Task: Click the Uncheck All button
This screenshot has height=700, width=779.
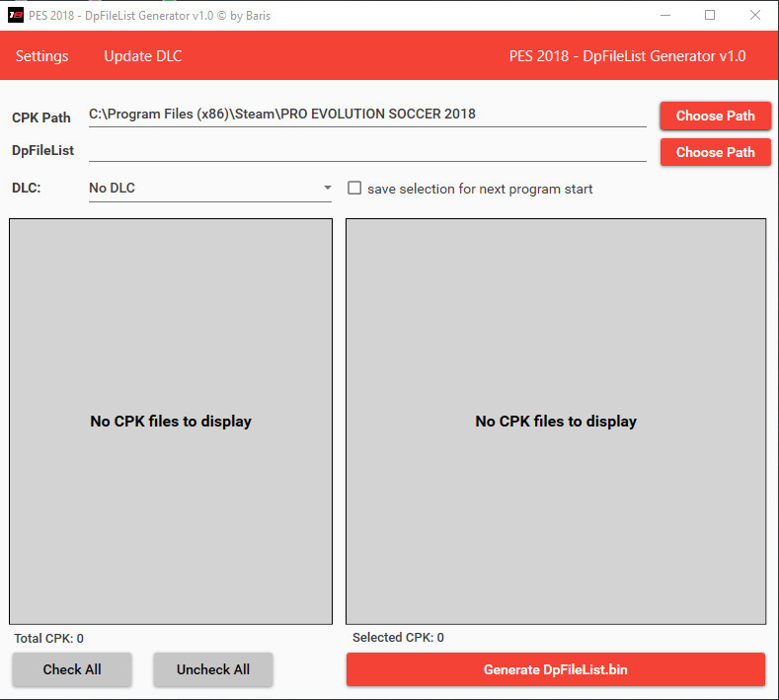Action: pos(213,669)
